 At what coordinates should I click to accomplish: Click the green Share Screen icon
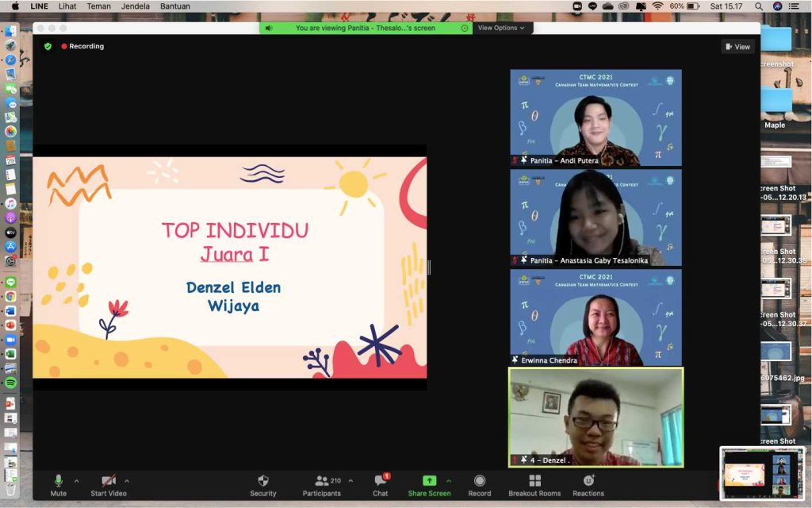click(429, 481)
